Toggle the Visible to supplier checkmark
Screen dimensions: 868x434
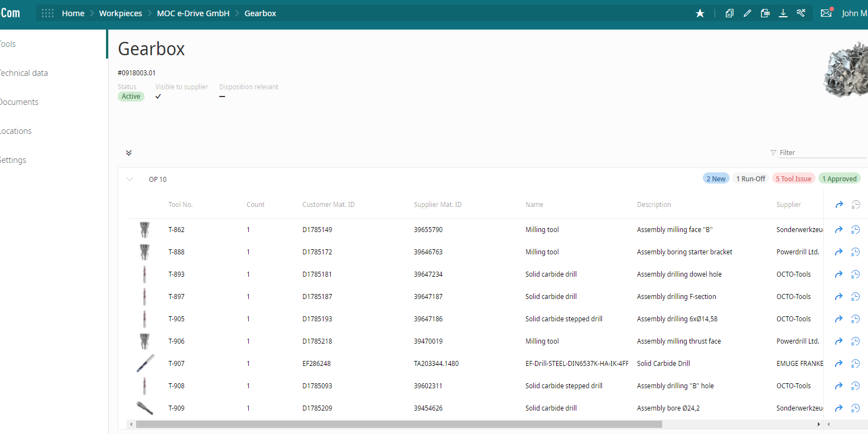coord(158,96)
